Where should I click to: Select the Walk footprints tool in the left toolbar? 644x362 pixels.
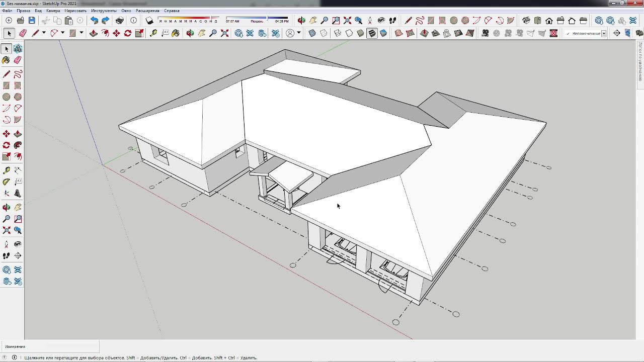6,256
